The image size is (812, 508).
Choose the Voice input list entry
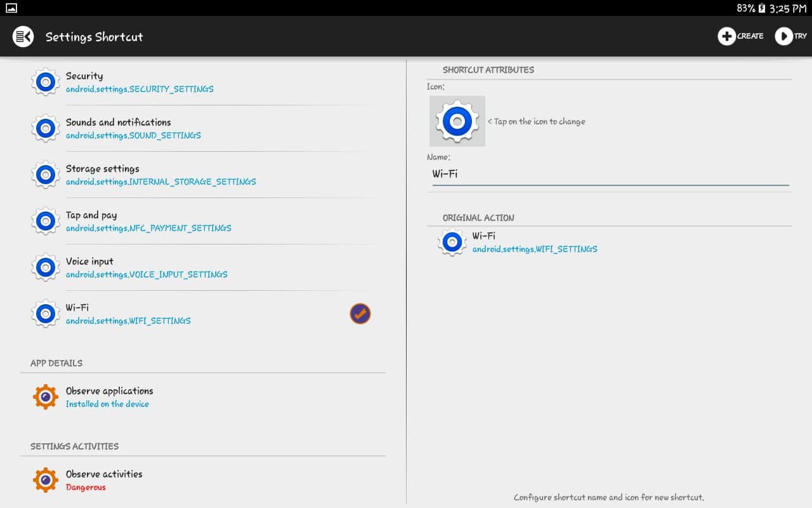tap(190, 267)
